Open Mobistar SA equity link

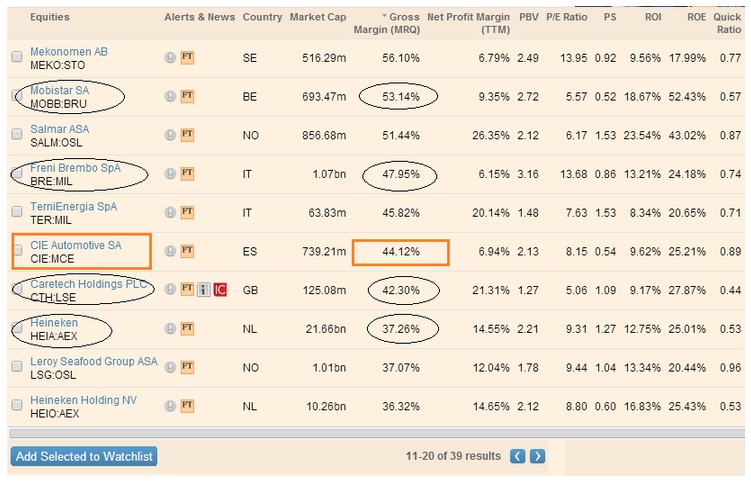(59, 90)
